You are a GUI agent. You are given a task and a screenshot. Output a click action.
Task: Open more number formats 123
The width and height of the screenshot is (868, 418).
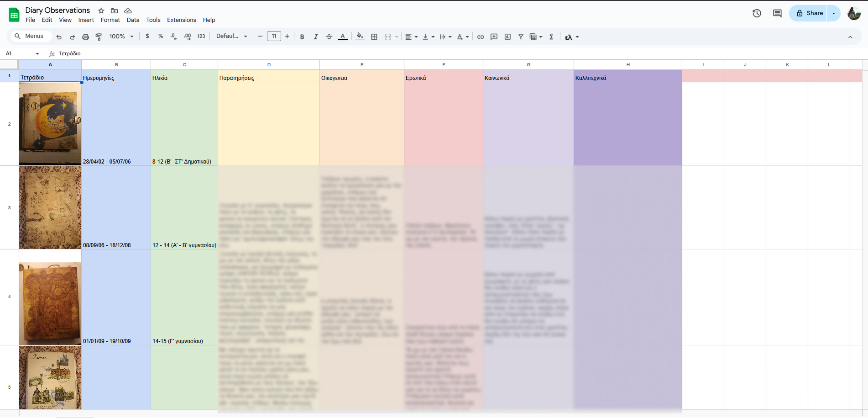(x=201, y=37)
